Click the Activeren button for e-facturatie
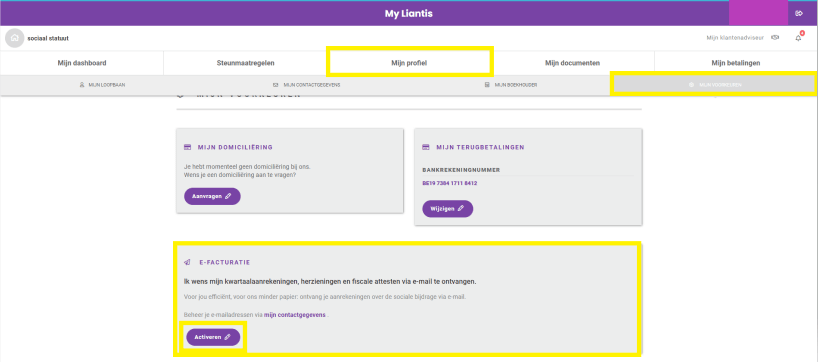The width and height of the screenshot is (818, 362). coord(213,337)
